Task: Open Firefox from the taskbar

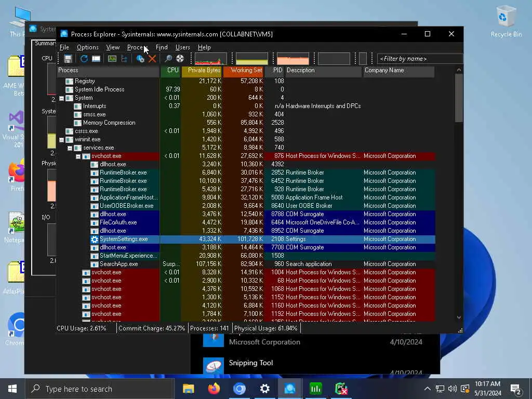Action: (214, 389)
